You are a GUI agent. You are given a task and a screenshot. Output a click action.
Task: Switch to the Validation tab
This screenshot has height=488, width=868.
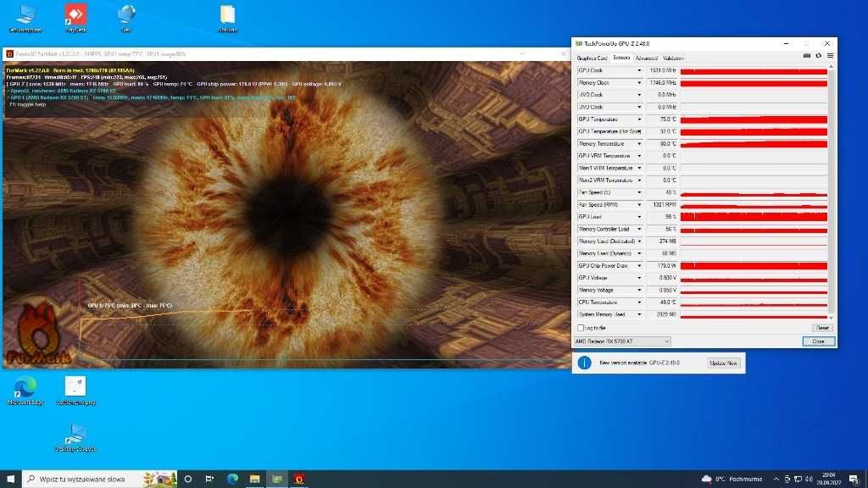pyautogui.click(x=673, y=58)
